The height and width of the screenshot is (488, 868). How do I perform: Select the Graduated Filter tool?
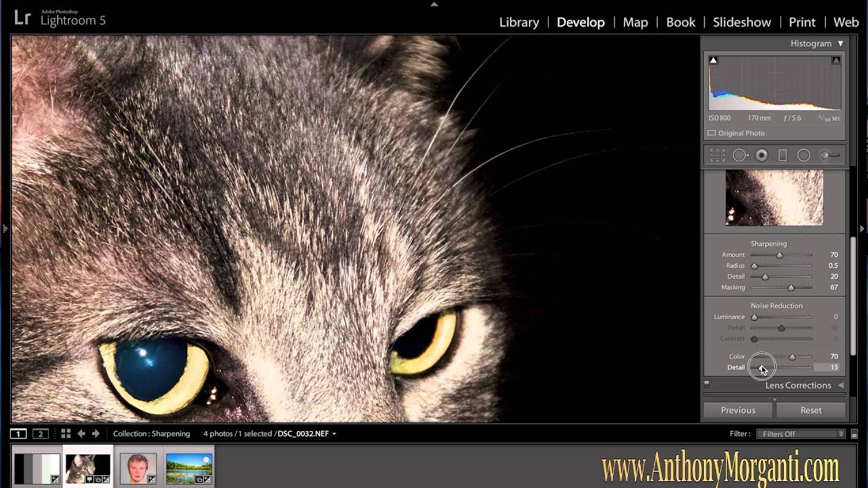click(783, 155)
